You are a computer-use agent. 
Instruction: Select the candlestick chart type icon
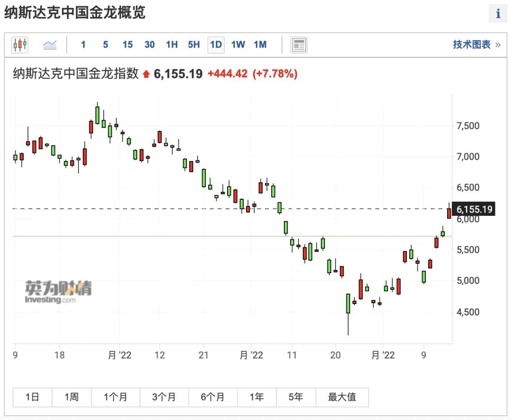pyautogui.click(x=19, y=45)
